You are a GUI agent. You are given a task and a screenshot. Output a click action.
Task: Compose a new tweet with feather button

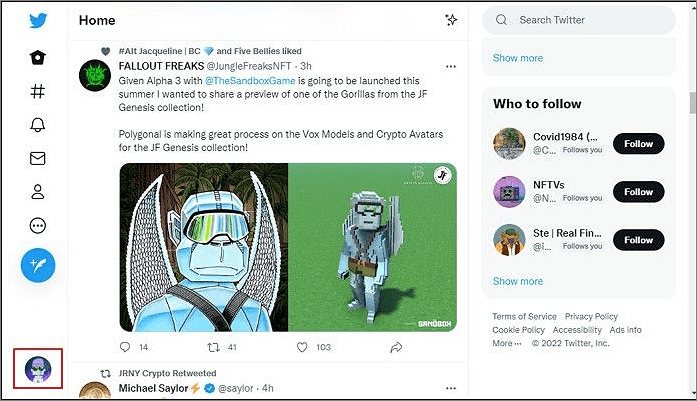38,264
